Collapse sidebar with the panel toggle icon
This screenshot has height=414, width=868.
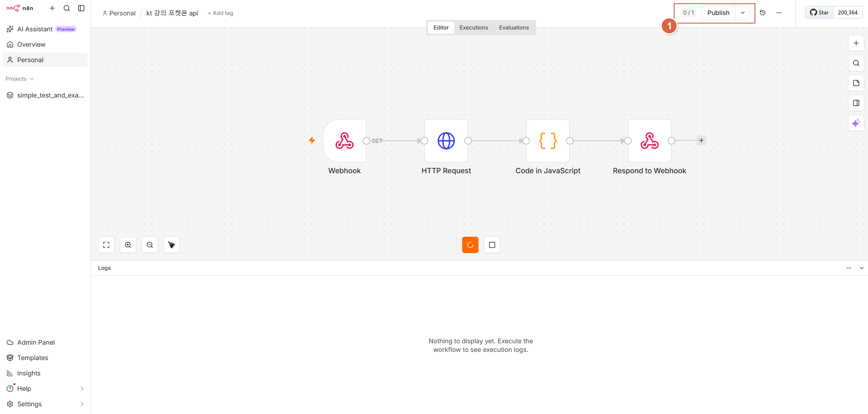coord(81,8)
